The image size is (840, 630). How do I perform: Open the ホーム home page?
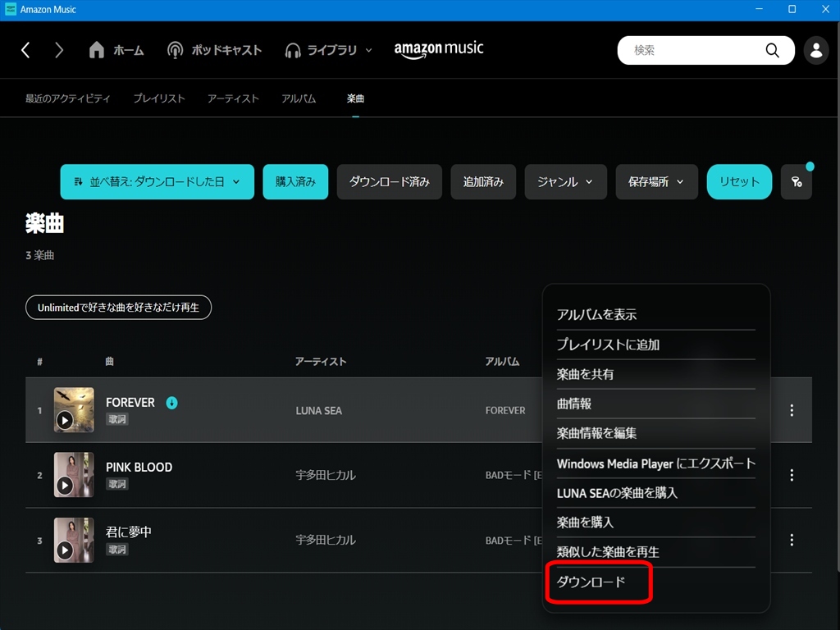[116, 50]
